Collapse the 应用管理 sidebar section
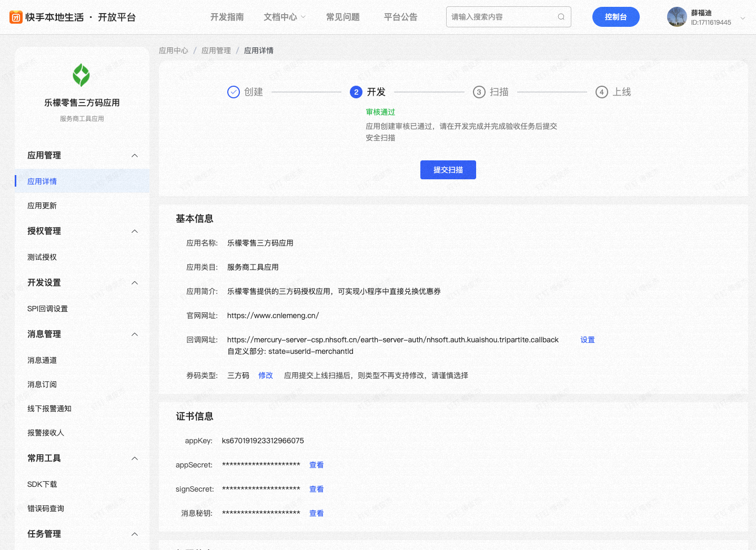 pos(135,156)
